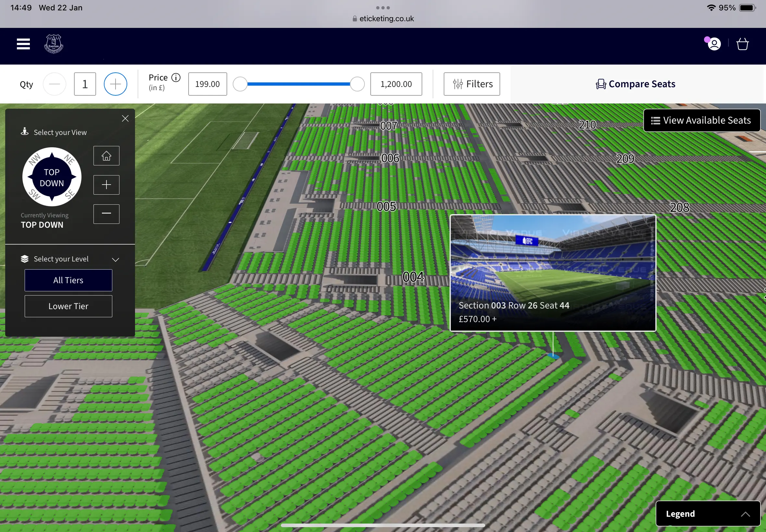This screenshot has width=766, height=532.
Task: Show the price information tooltip icon
Action: point(176,78)
